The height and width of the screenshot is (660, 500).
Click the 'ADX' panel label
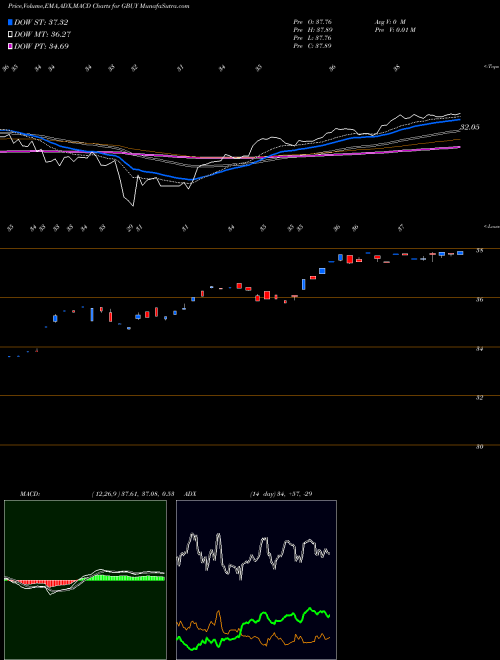[190, 494]
